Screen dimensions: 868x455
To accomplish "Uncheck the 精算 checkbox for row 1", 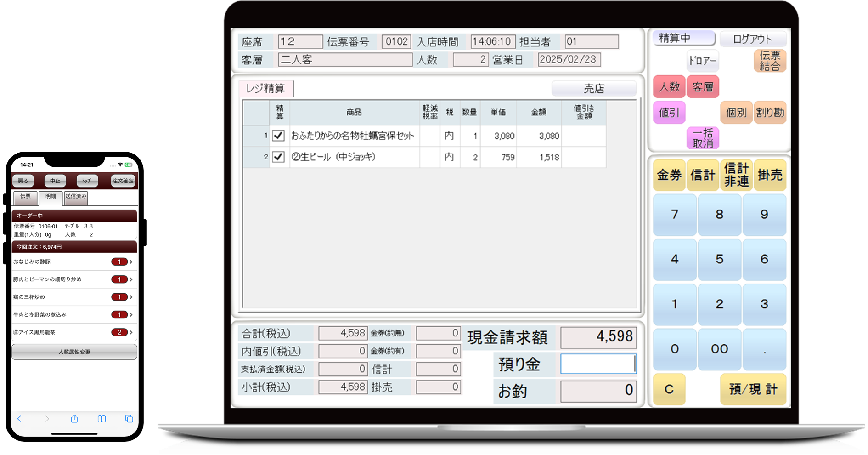I will (x=278, y=136).
